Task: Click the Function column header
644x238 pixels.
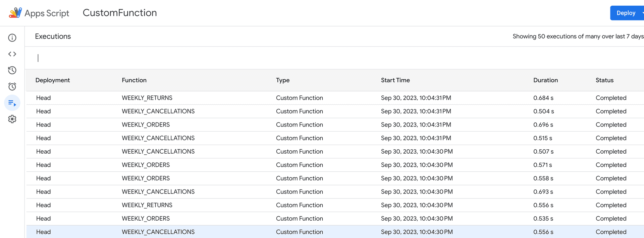Action: click(x=134, y=80)
